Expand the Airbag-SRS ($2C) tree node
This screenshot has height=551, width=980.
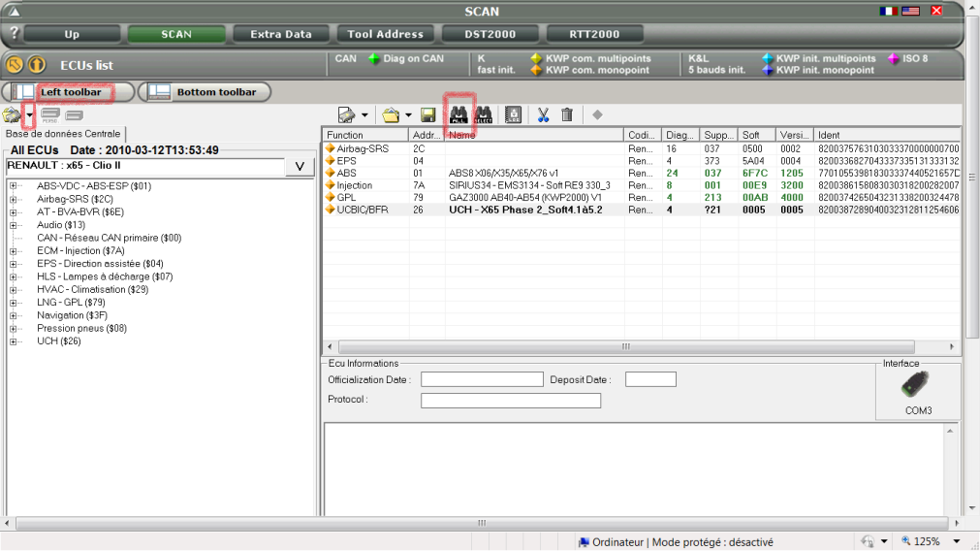15,199
